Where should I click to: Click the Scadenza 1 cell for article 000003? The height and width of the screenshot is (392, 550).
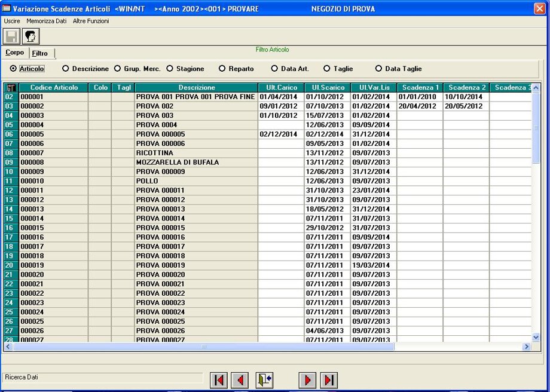tap(420, 115)
